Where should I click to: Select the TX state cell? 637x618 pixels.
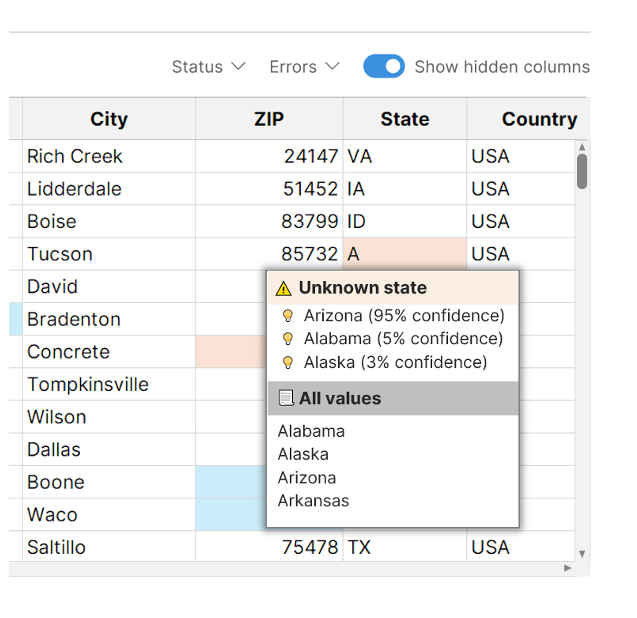pos(405,547)
